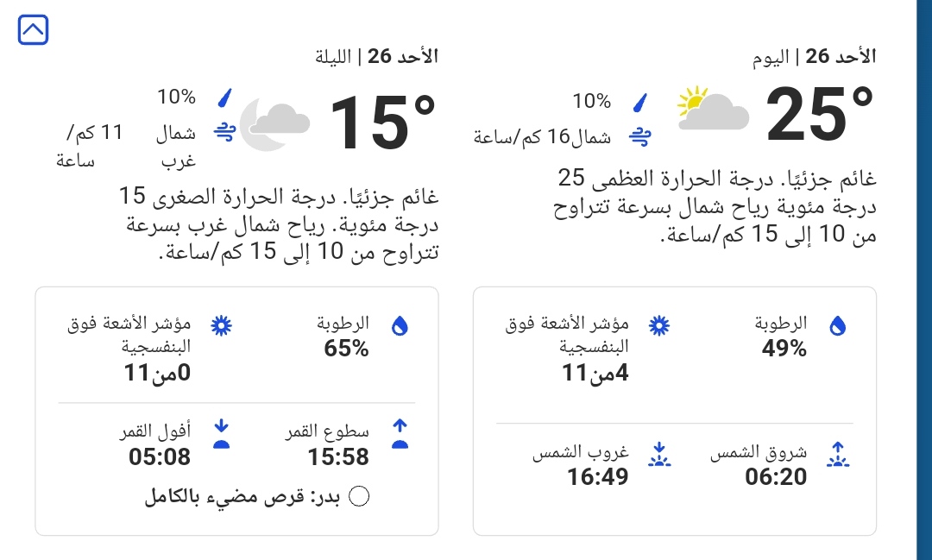Click the nighttime rain chance raindrop icon
932x560 pixels.
[224, 98]
